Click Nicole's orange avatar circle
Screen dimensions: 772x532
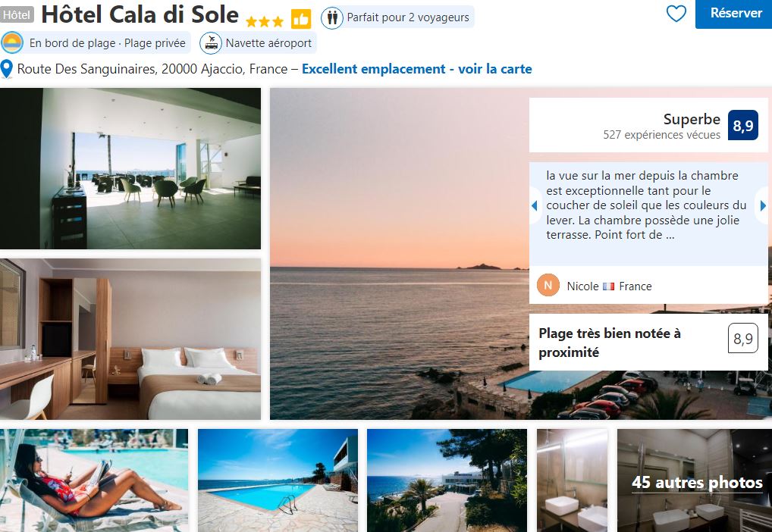pos(548,285)
